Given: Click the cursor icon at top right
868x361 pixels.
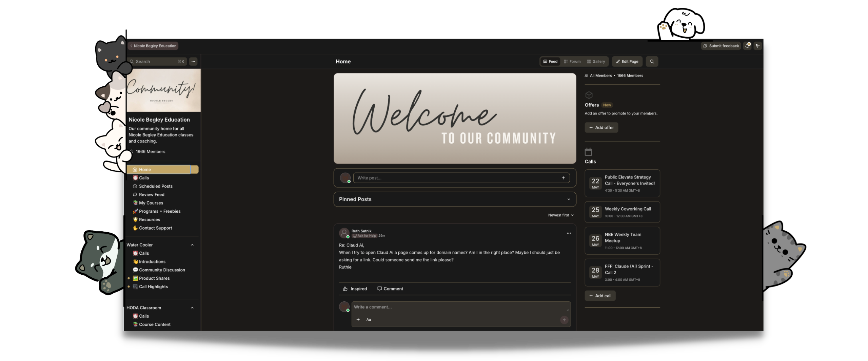Looking at the screenshot, I should 758,46.
